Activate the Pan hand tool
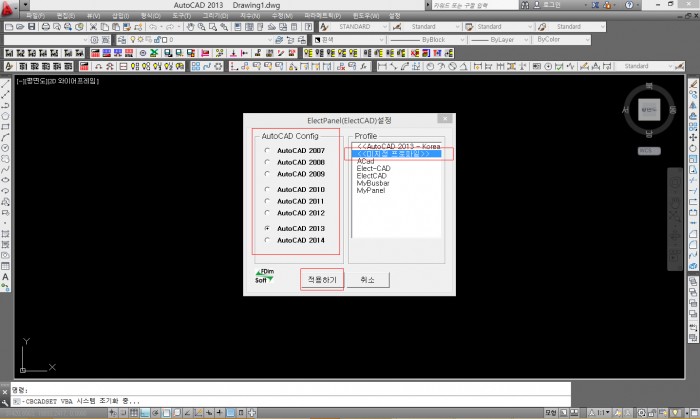The width and height of the screenshot is (700, 419). point(191,27)
